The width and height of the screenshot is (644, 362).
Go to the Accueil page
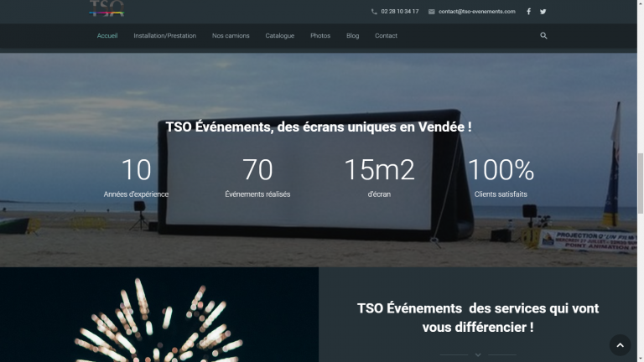point(107,36)
